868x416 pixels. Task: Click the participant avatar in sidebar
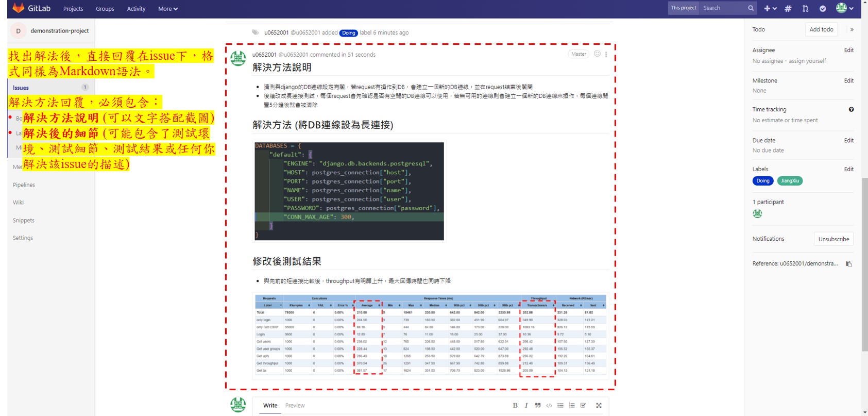click(757, 213)
